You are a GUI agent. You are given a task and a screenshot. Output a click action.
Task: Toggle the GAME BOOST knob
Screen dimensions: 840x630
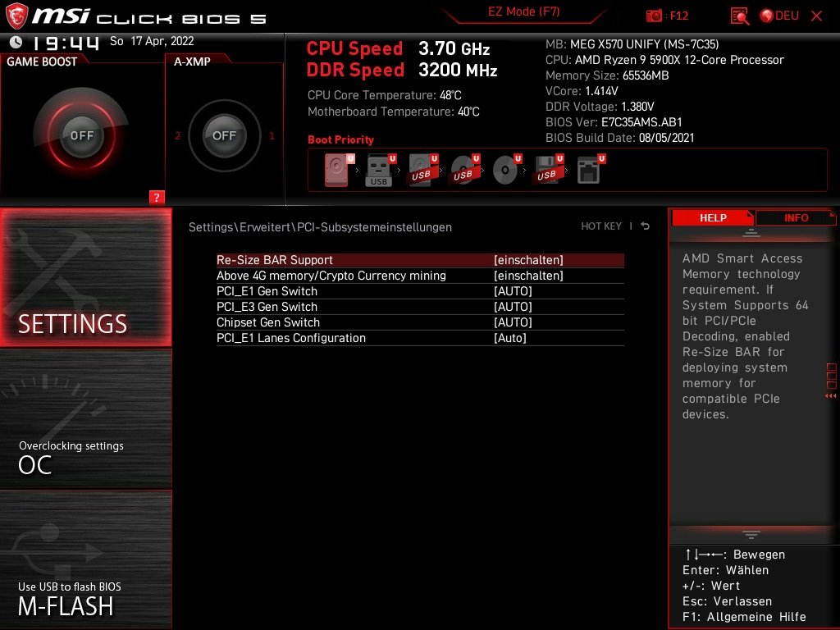coord(81,135)
